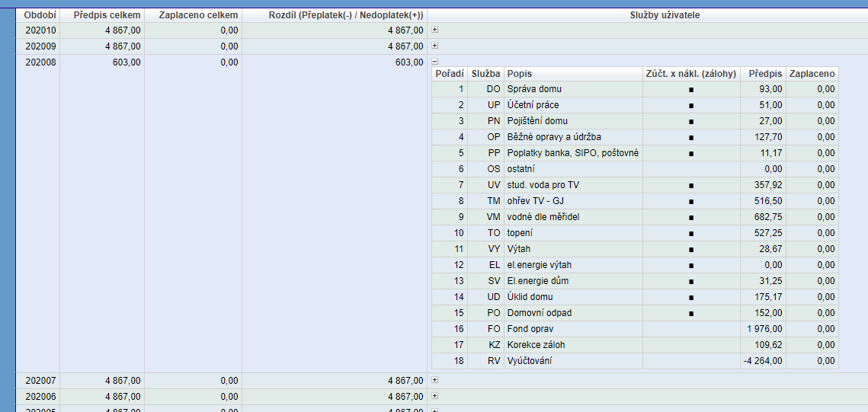Click the zálohy marker for topení
The height and width of the screenshot is (412, 868).
point(691,234)
